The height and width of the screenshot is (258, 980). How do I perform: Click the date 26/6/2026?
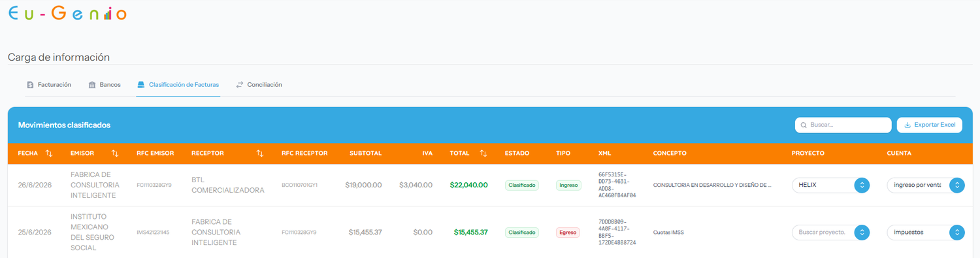click(35, 185)
